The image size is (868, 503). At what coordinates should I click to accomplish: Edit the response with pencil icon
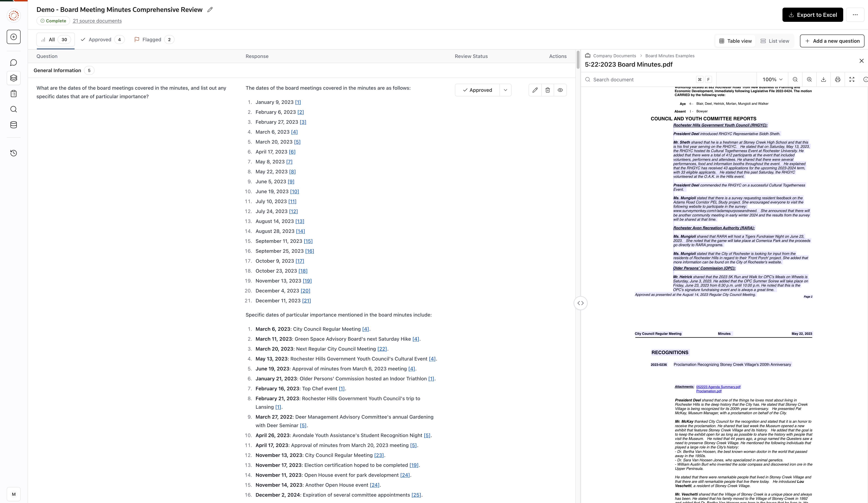[x=535, y=90]
